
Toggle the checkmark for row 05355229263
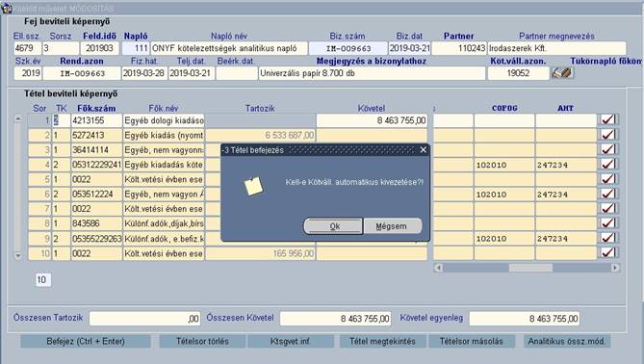click(607, 238)
